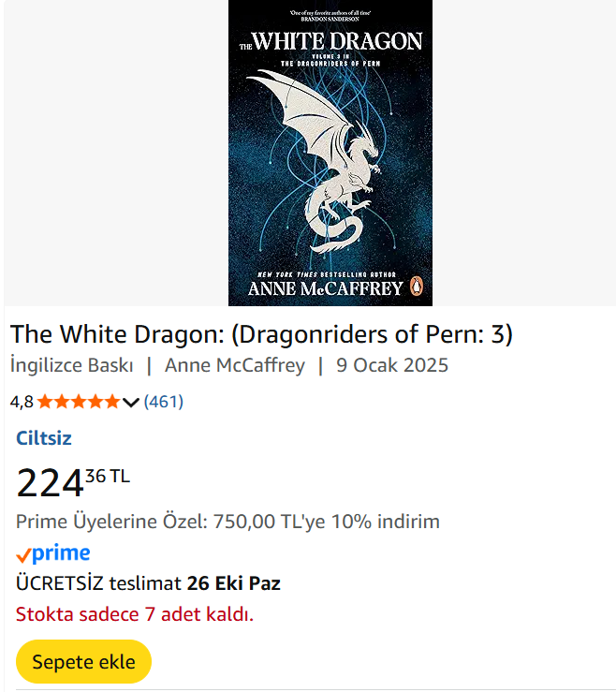The height and width of the screenshot is (692, 616).
Task: Click the 224,36 TL price
Action: pos(72,482)
